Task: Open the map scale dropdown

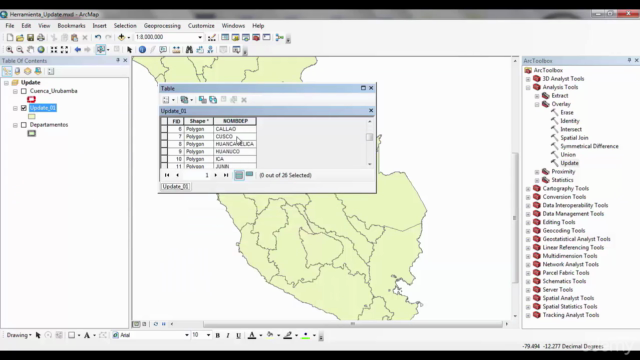Action: (200, 37)
